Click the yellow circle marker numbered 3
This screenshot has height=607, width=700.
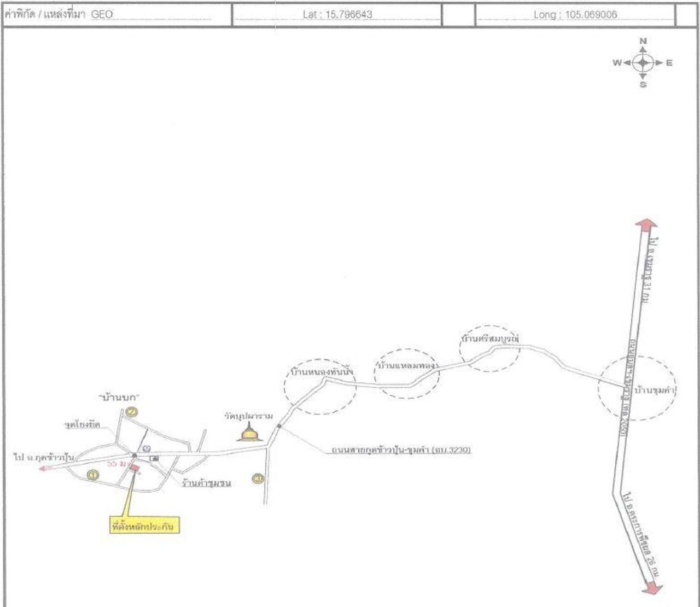click(258, 478)
